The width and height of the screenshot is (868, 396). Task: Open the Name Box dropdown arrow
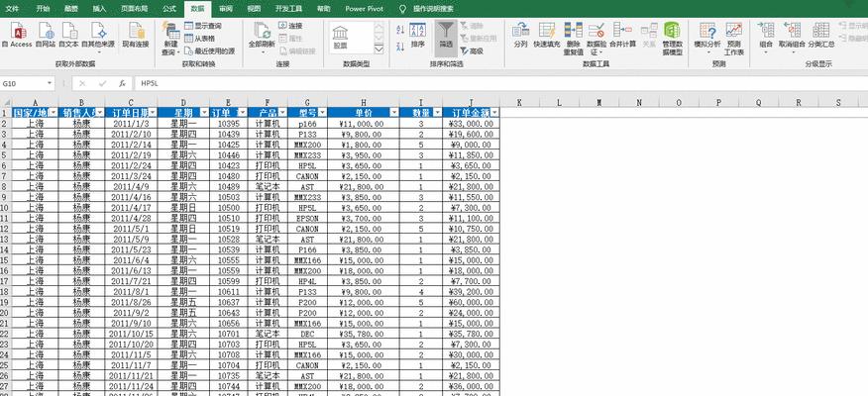point(50,83)
